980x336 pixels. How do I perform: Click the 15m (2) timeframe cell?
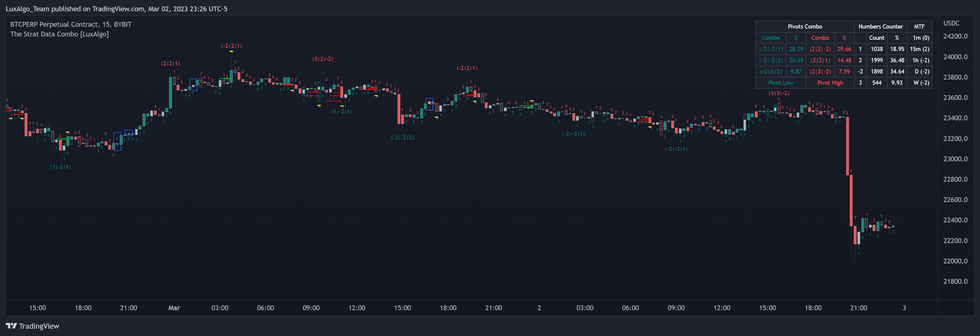click(919, 49)
